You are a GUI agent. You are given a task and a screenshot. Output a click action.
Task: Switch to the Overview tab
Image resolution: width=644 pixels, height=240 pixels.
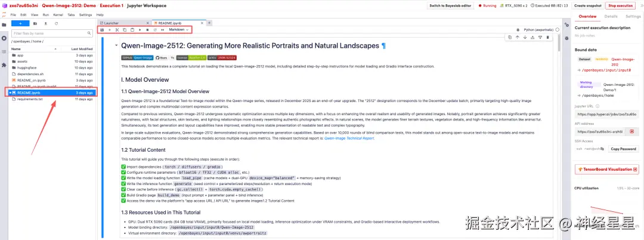(587, 17)
